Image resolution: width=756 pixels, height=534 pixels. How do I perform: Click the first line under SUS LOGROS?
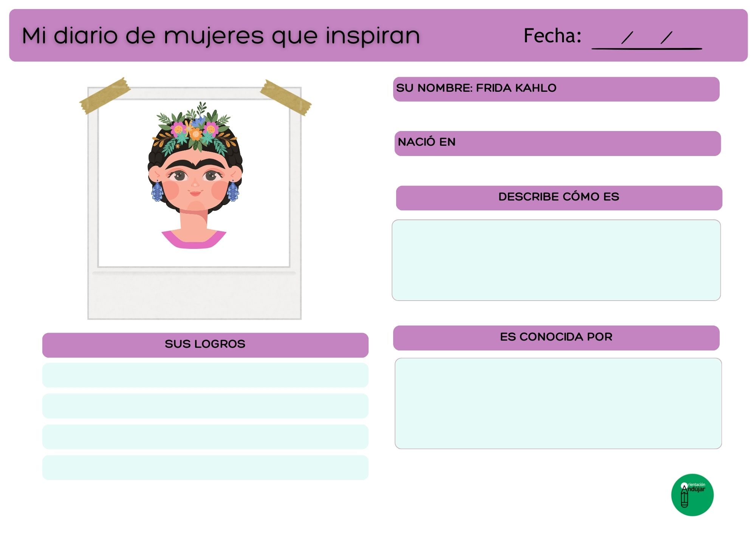(205, 375)
